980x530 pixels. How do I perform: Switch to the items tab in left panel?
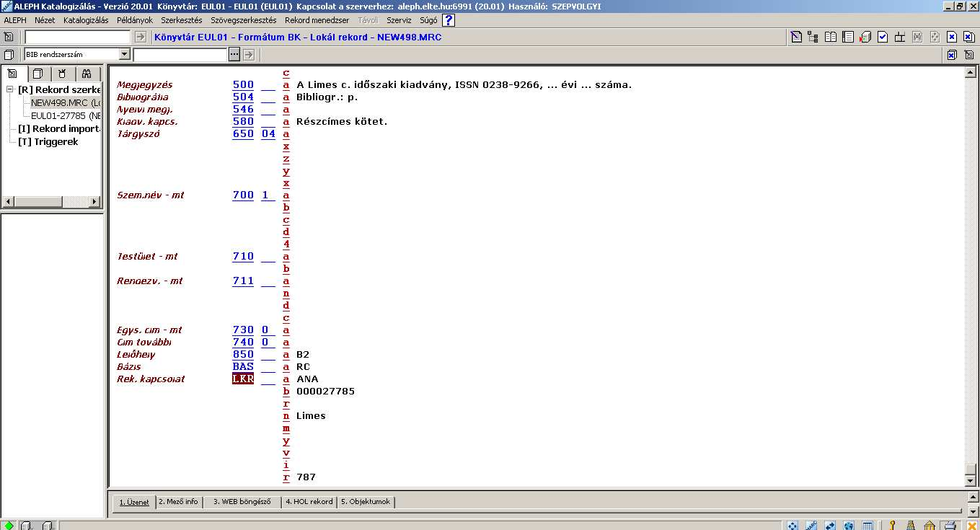click(x=38, y=74)
